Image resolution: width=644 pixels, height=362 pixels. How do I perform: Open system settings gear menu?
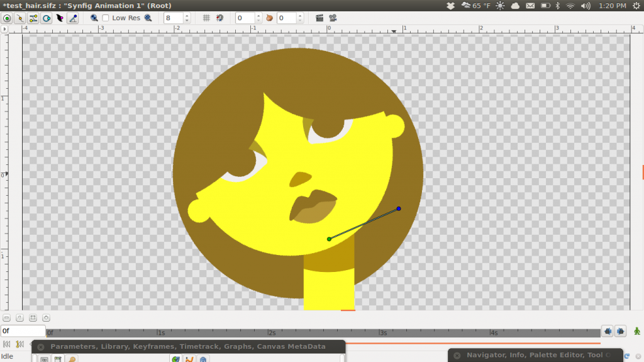pyautogui.click(x=636, y=6)
